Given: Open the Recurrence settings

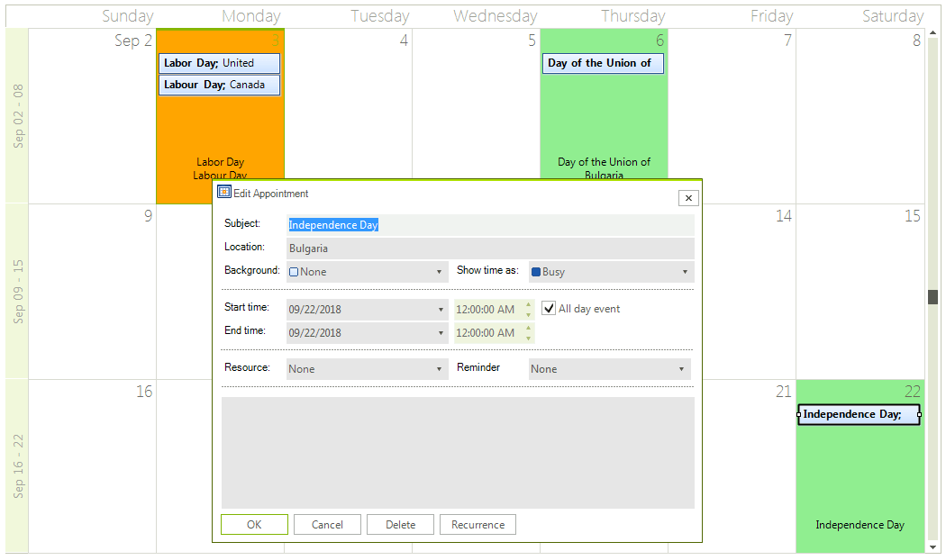Looking at the screenshot, I should pyautogui.click(x=478, y=524).
